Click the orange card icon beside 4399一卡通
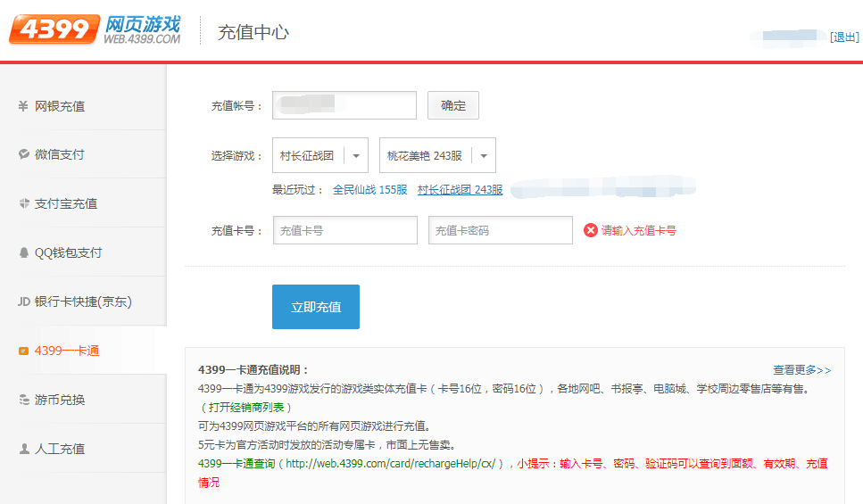The image size is (863, 504). (x=23, y=351)
